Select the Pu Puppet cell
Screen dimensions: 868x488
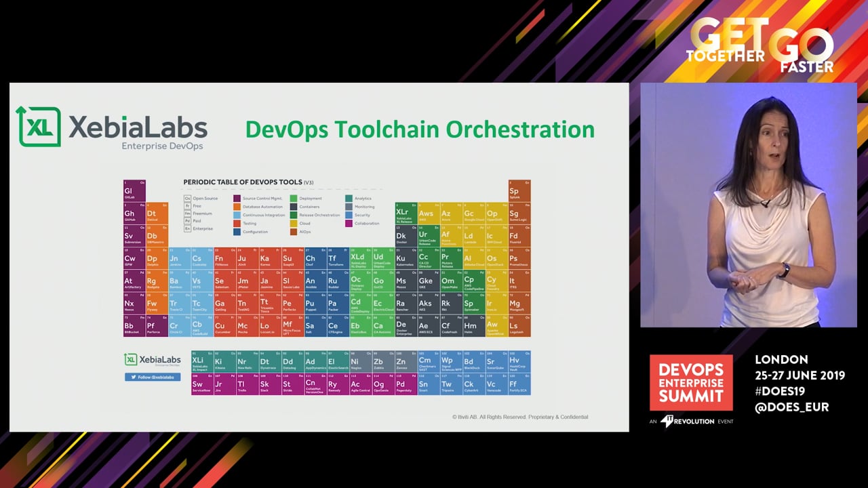point(315,303)
